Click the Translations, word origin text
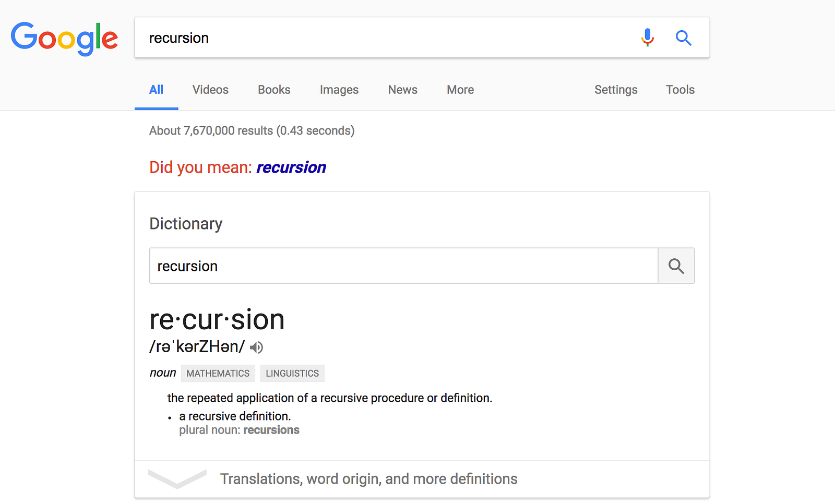Image resolution: width=835 pixels, height=504 pixels. [x=368, y=479]
